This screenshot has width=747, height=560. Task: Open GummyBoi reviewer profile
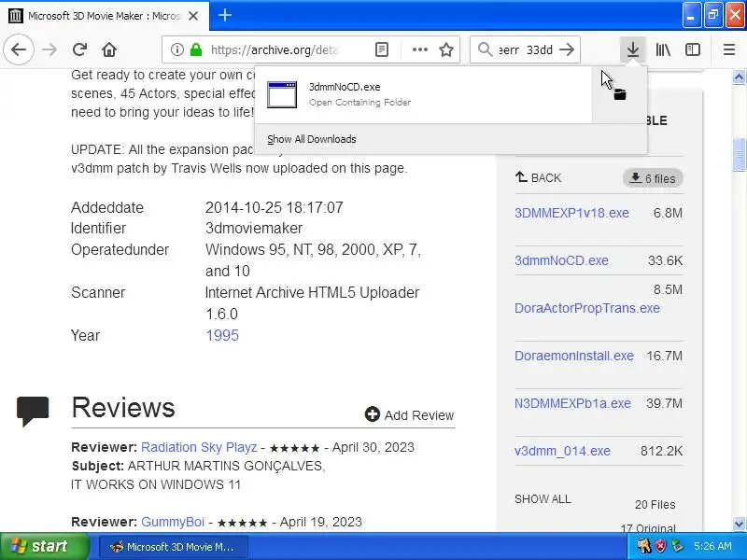[x=173, y=522]
